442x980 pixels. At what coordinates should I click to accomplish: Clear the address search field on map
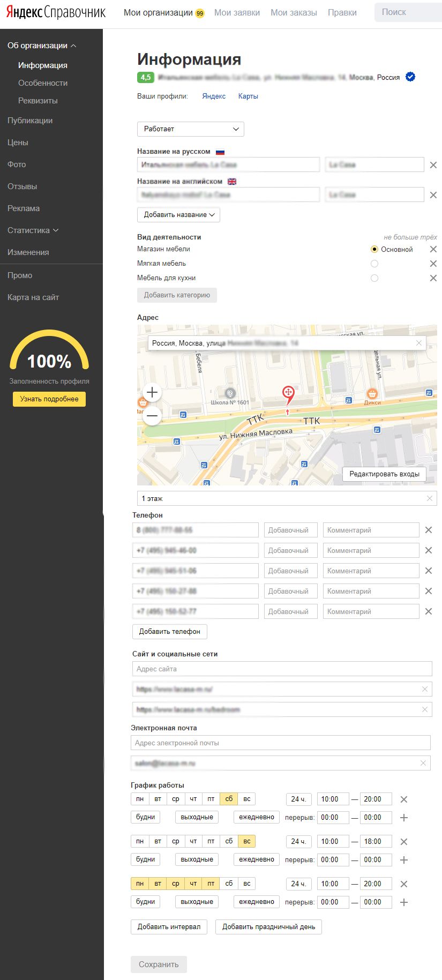pyautogui.click(x=419, y=343)
